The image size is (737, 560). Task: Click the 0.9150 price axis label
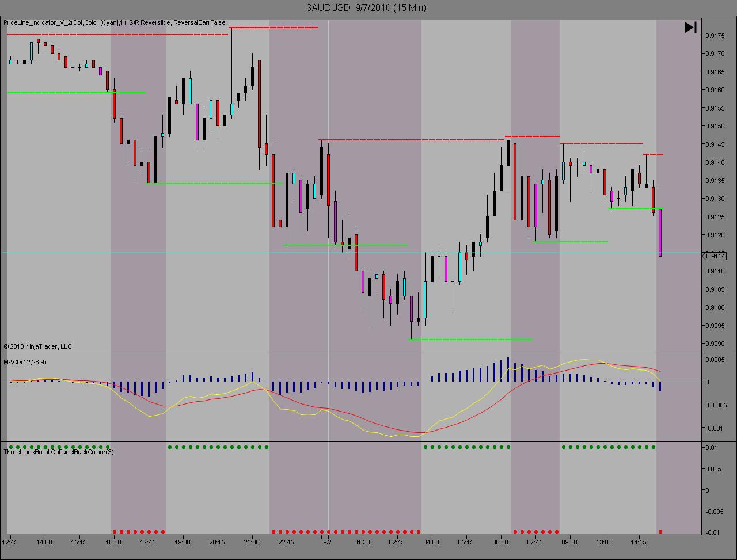coord(716,126)
